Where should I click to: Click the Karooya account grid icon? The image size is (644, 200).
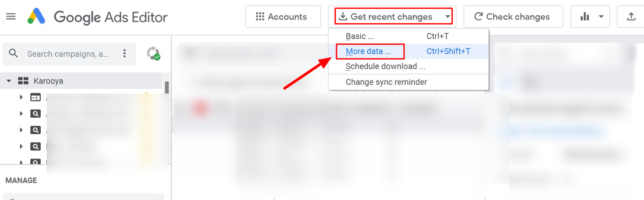point(23,81)
